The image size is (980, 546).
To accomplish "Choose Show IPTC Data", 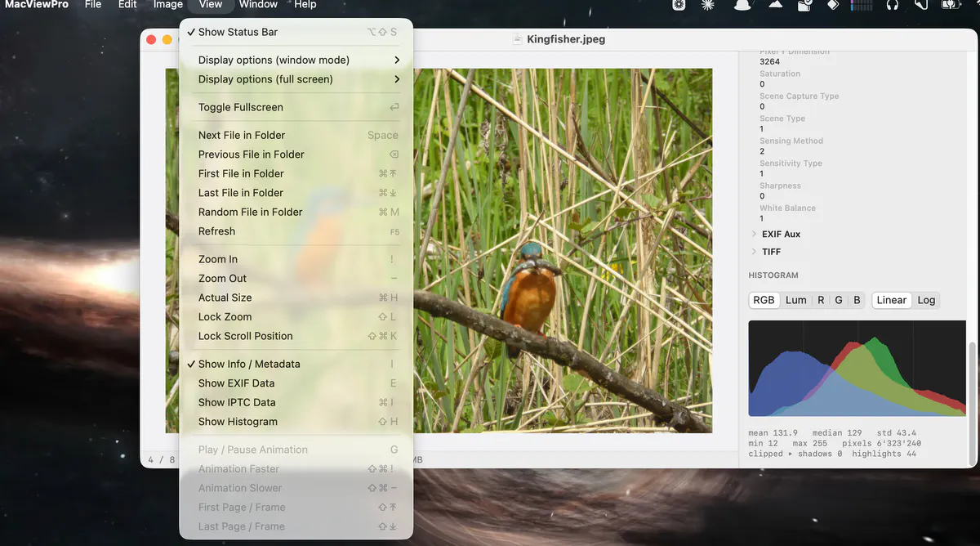I will [x=296, y=402].
